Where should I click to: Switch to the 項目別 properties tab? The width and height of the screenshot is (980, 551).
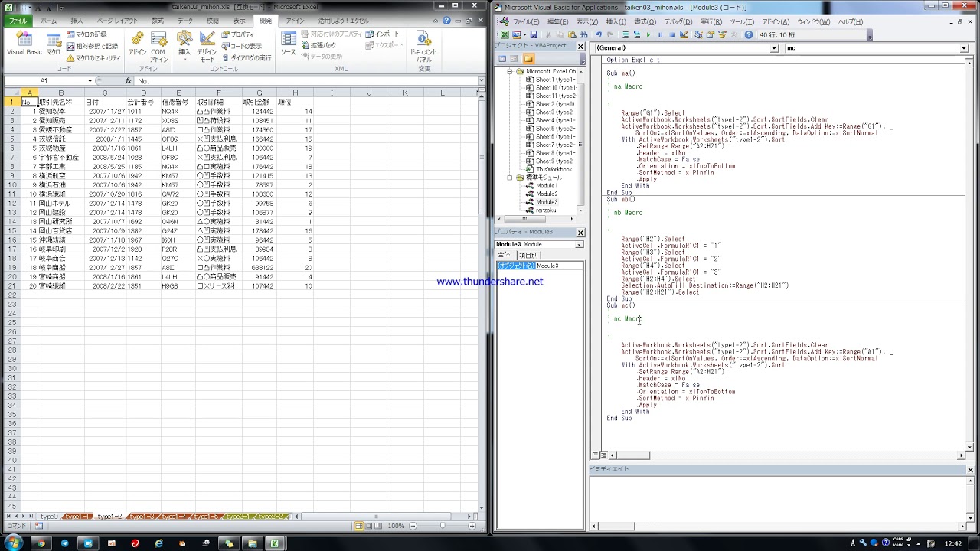click(x=528, y=255)
